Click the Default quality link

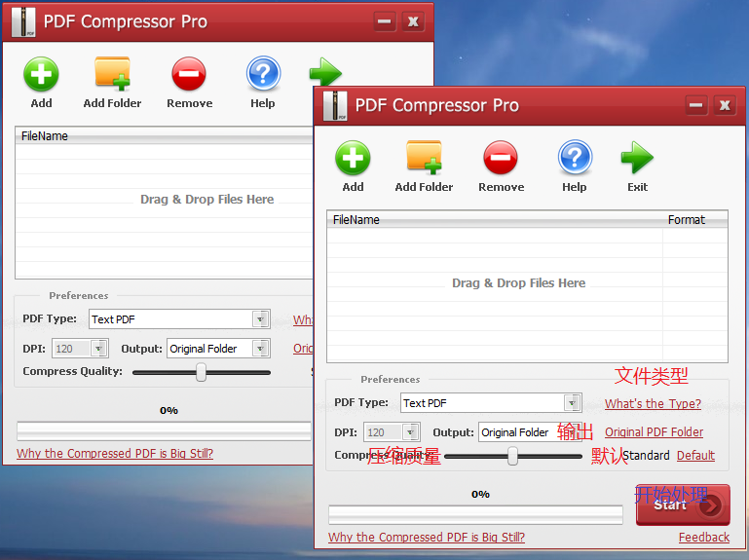[696, 456]
